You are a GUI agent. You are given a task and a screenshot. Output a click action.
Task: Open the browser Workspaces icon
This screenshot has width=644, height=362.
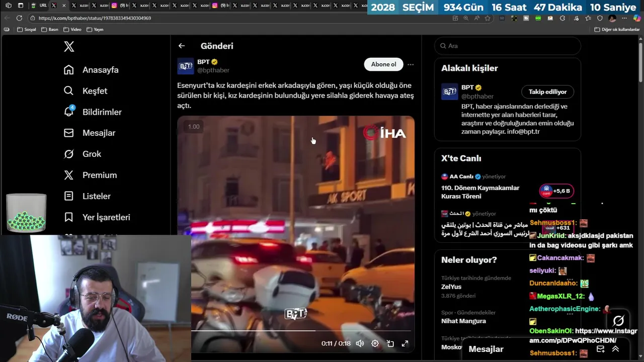(9, 6)
